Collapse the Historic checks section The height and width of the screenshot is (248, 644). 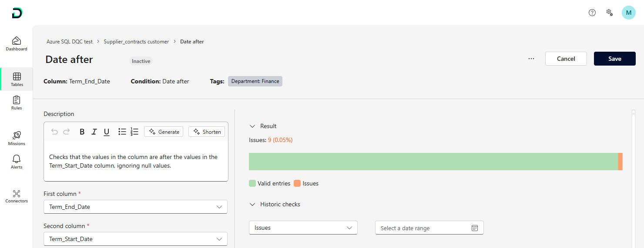252,204
